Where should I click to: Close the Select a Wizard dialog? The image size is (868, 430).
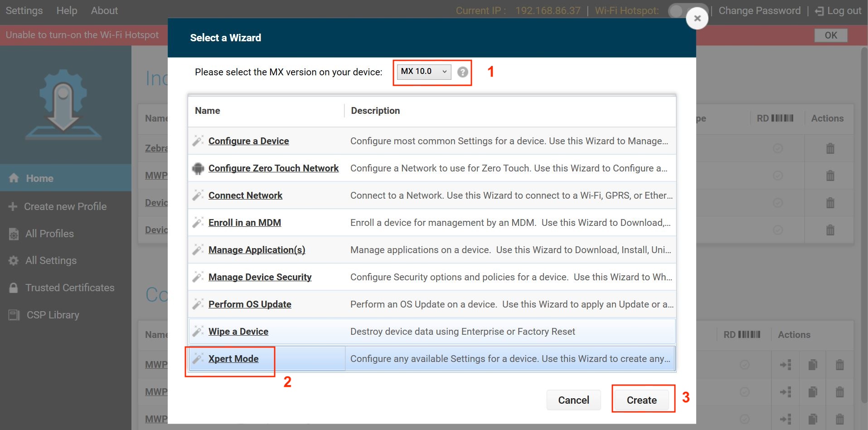(x=697, y=19)
